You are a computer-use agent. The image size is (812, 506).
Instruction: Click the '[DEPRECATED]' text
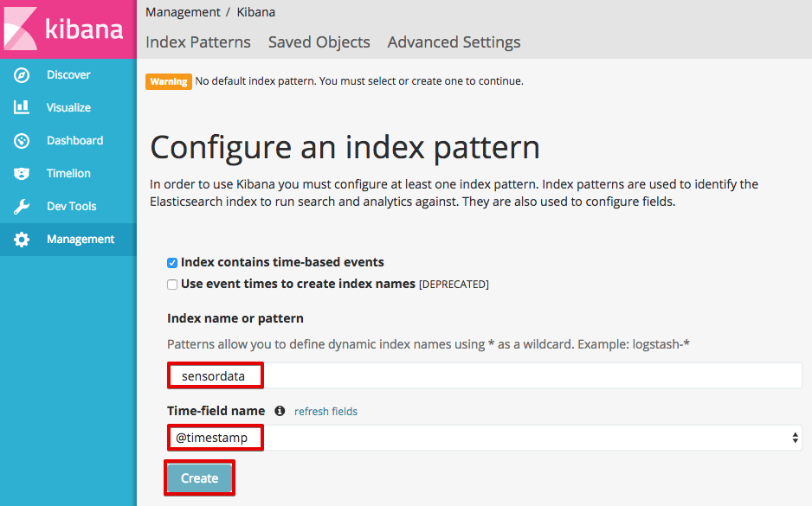click(454, 285)
